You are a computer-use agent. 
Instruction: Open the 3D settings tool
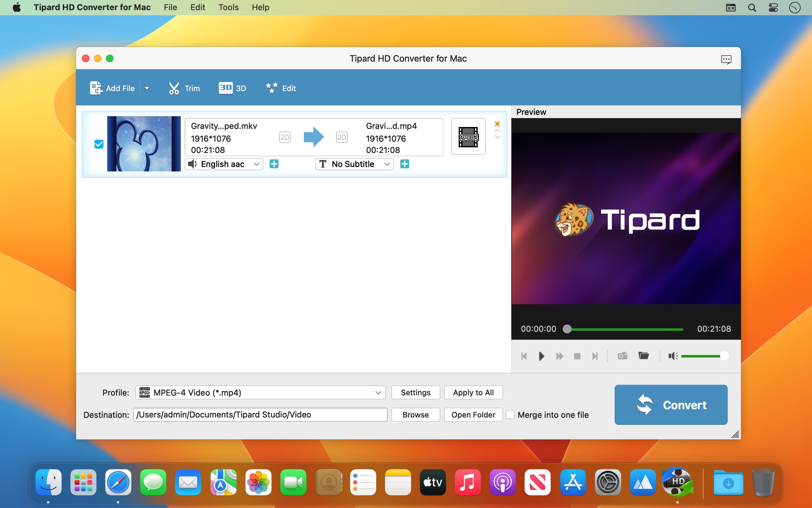(232, 88)
